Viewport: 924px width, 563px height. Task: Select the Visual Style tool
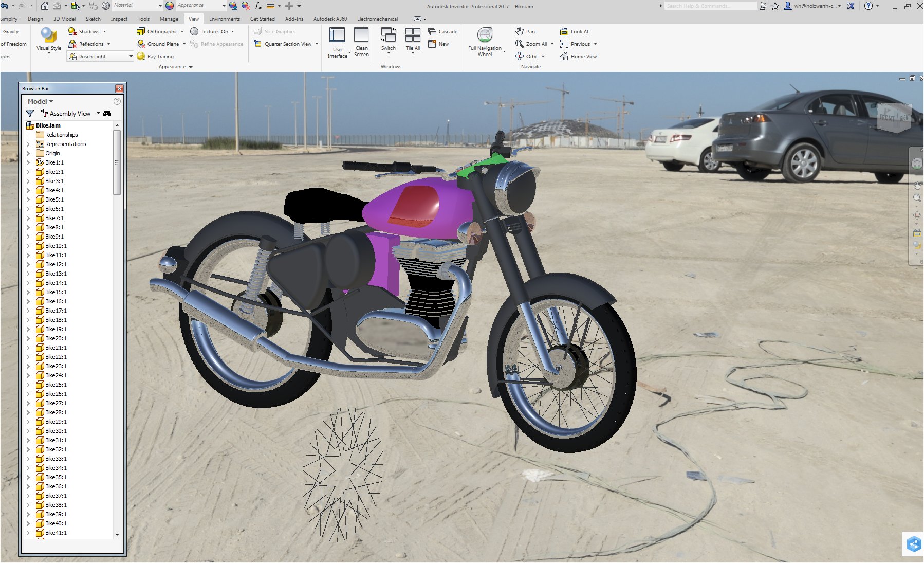(47, 39)
